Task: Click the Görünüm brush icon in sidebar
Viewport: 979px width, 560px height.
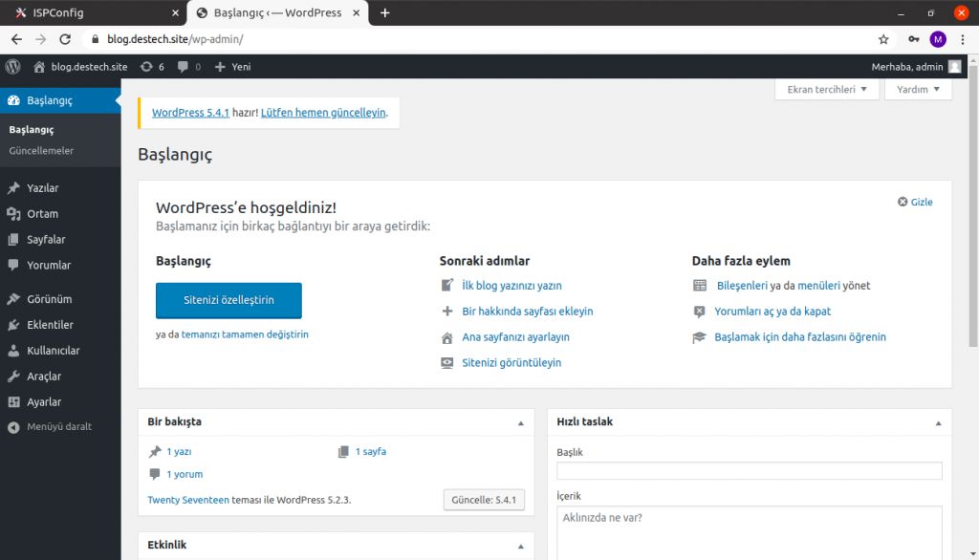Action: tap(13, 299)
